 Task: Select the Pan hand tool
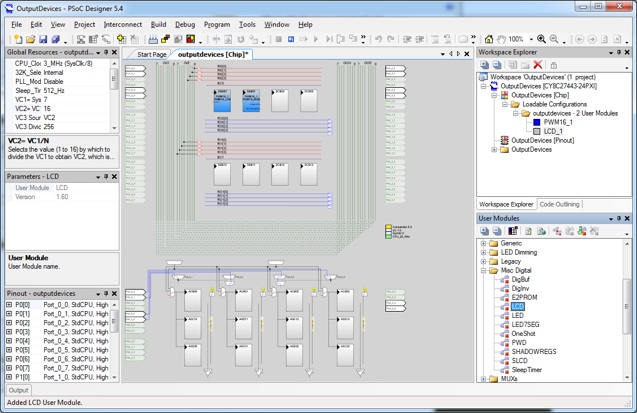(x=501, y=39)
